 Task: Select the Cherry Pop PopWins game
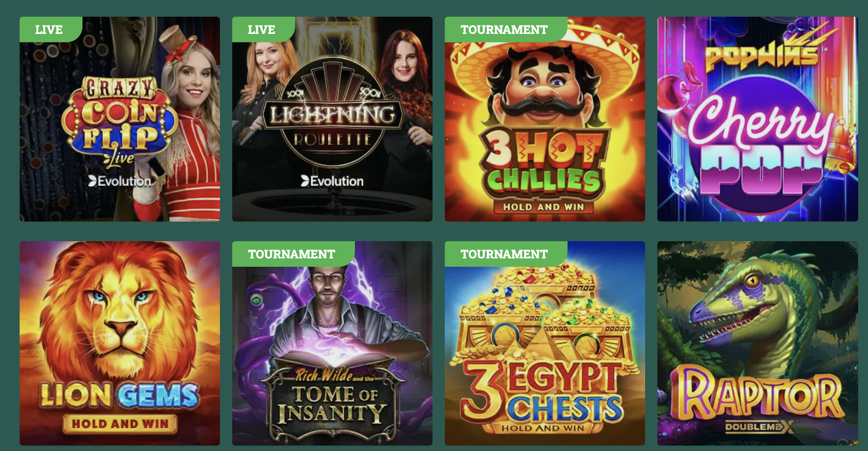758,119
